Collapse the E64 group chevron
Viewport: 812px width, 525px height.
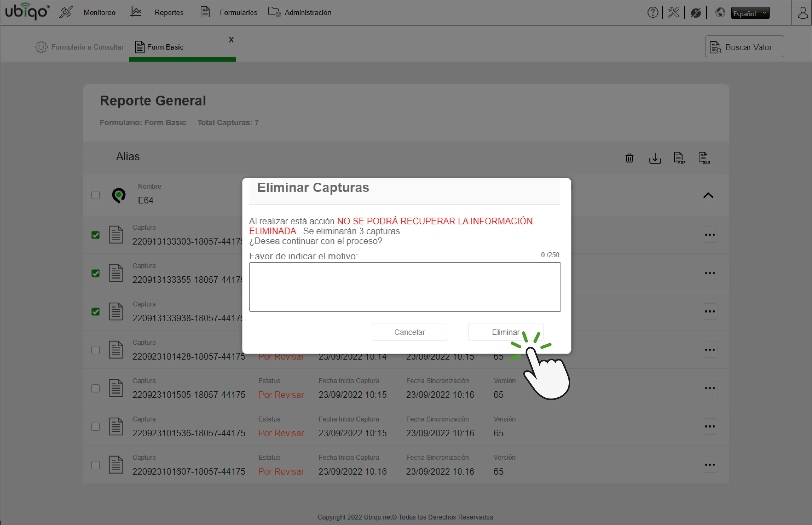[x=708, y=195]
